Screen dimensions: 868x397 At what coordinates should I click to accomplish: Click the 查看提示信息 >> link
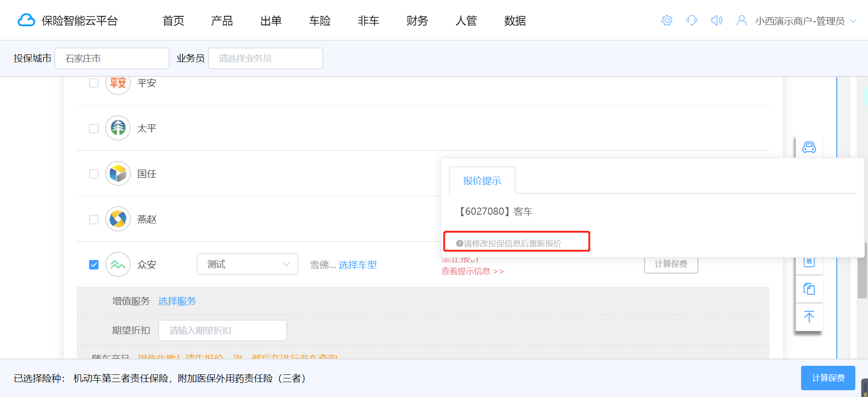pos(472,271)
